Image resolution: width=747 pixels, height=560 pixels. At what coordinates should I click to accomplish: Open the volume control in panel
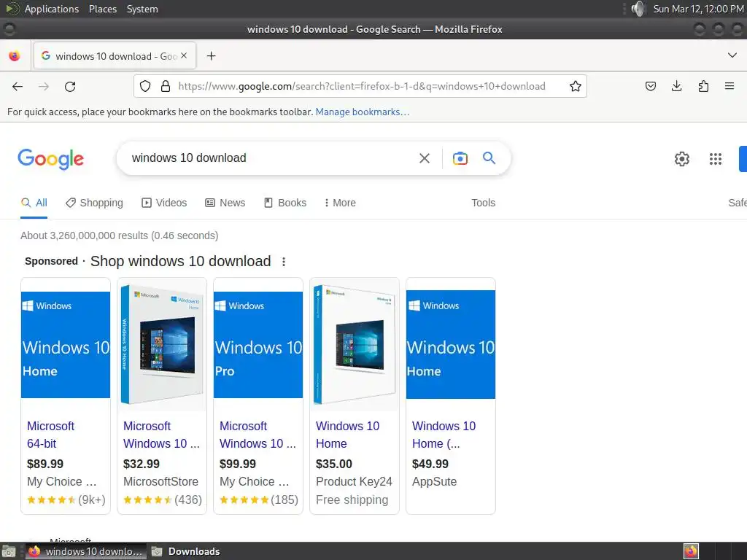point(638,9)
